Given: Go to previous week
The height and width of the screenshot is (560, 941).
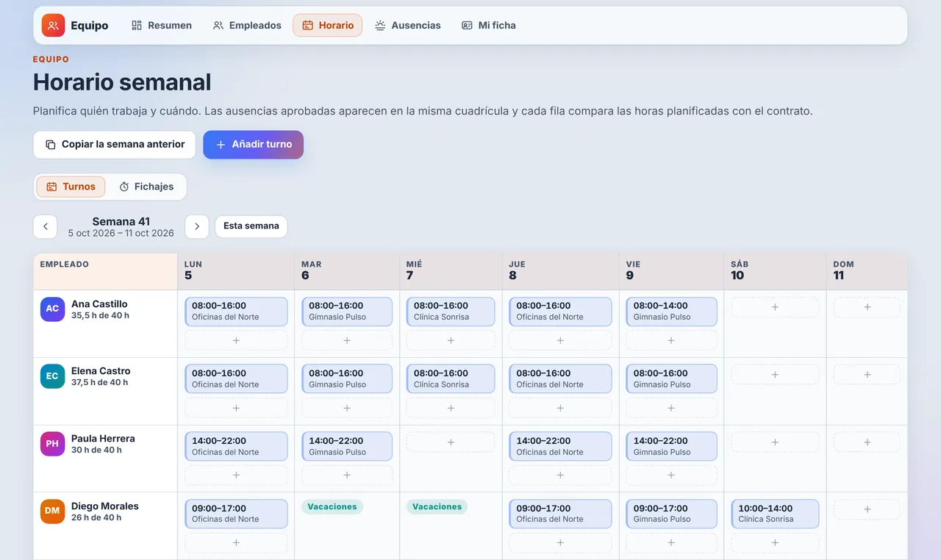Looking at the screenshot, I should click(45, 226).
